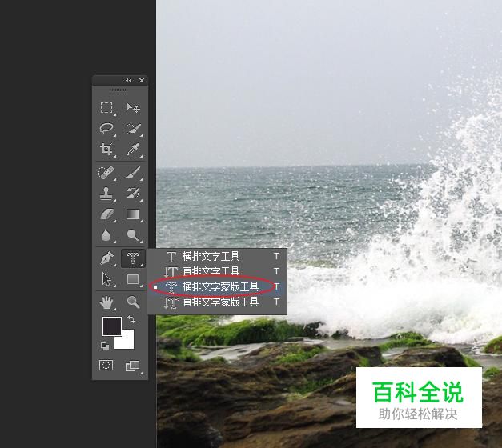Image resolution: width=502 pixels, height=448 pixels.
Task: Select 横排文字蒙版工具 menu entry
Action: (x=217, y=286)
